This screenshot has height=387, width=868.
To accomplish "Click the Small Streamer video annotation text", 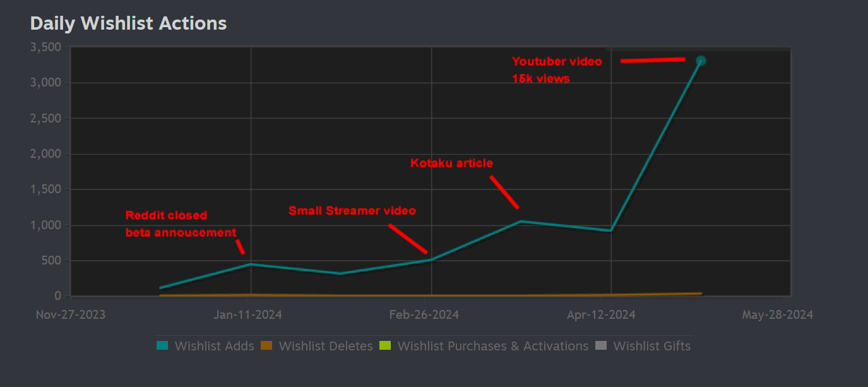I will [x=352, y=211].
